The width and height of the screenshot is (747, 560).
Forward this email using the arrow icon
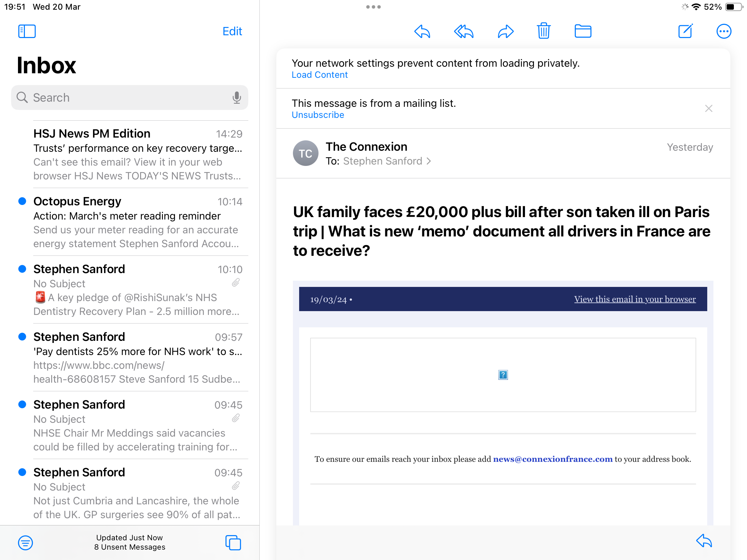(506, 31)
